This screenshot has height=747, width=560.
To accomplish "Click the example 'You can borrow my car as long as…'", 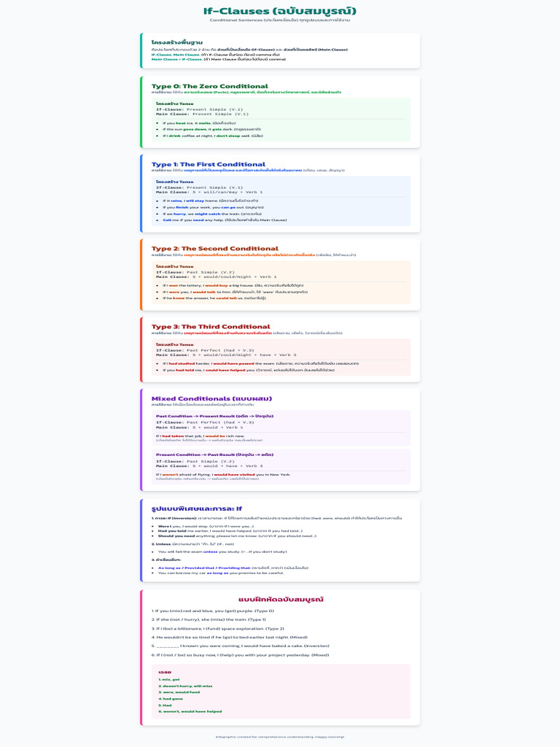I will tap(220, 573).
